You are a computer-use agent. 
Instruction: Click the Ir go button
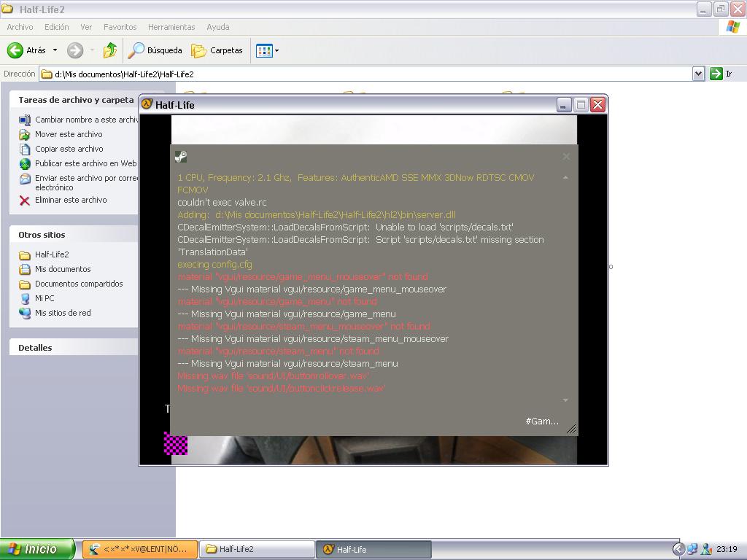(x=721, y=74)
